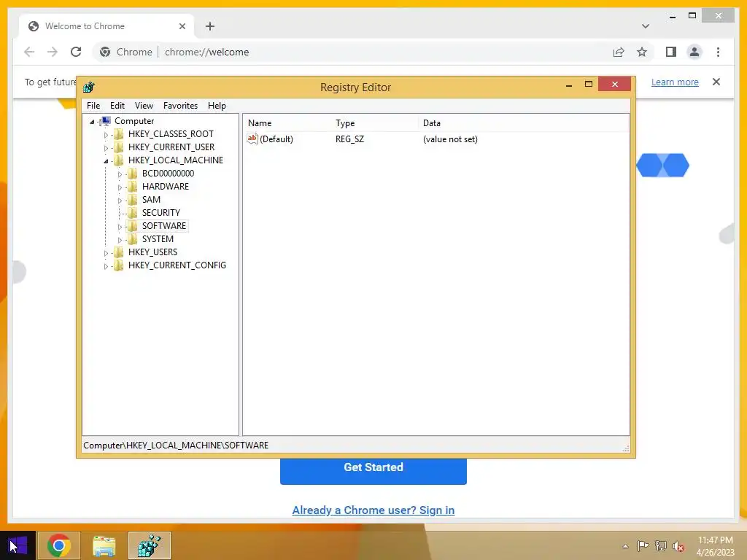Click the HKEY_CURRENT_USER folder icon
This screenshot has width=747, height=560.
[x=119, y=147]
